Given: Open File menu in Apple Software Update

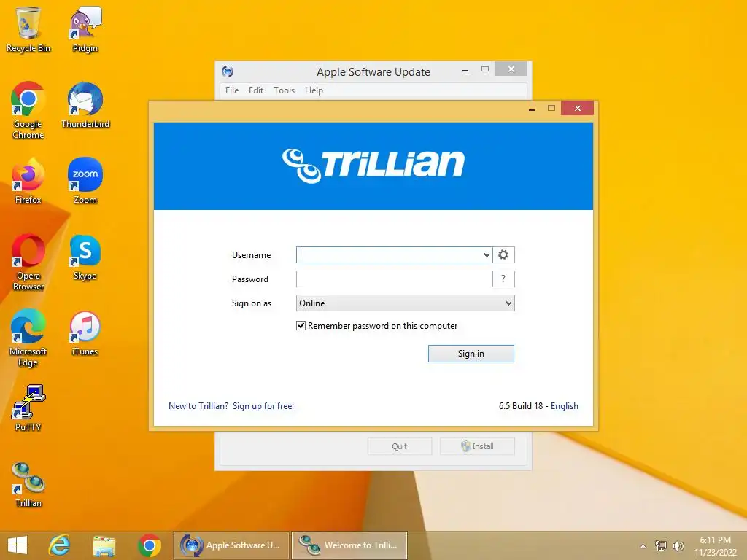Looking at the screenshot, I should coord(232,90).
